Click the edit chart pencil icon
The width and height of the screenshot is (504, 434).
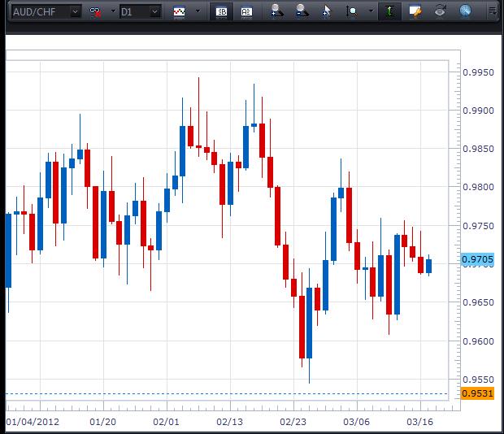click(x=415, y=11)
